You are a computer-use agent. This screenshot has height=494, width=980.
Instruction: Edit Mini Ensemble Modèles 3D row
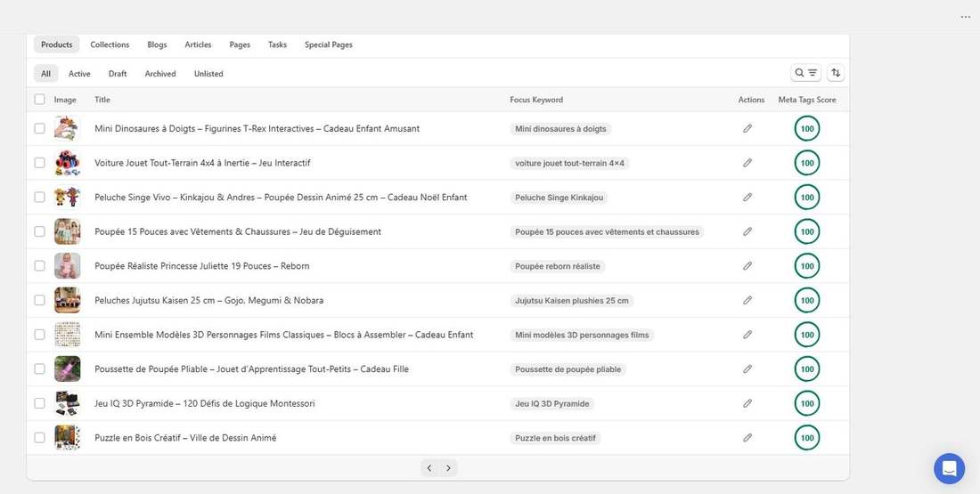tap(747, 335)
